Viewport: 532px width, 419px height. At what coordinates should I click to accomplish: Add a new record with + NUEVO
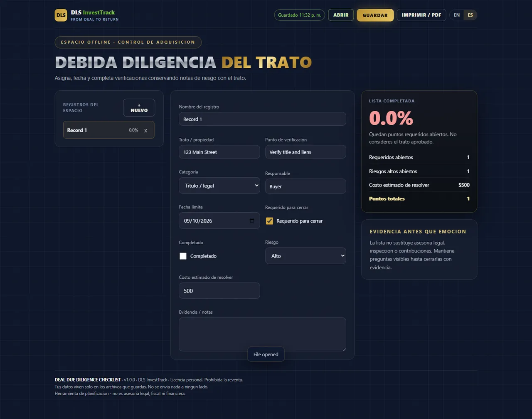(139, 108)
